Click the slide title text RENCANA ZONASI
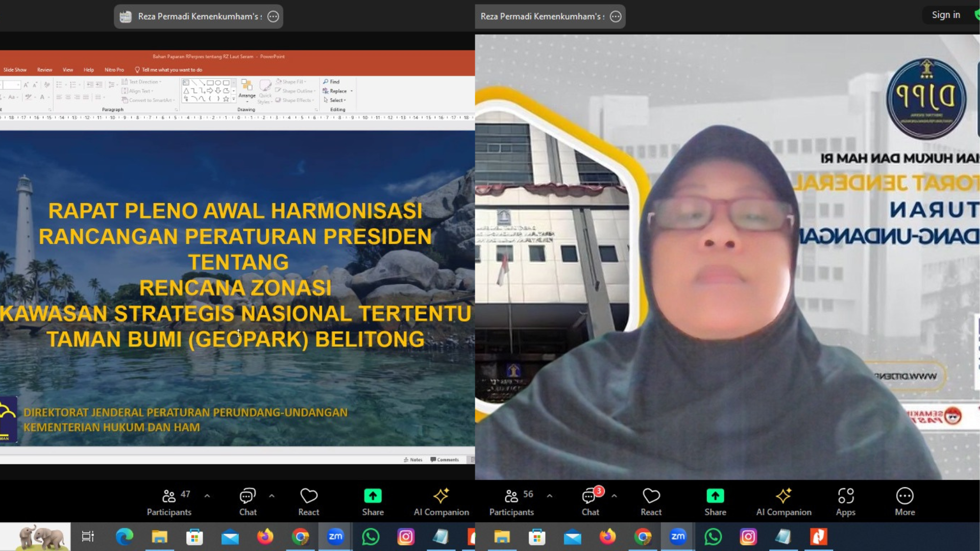 click(235, 288)
